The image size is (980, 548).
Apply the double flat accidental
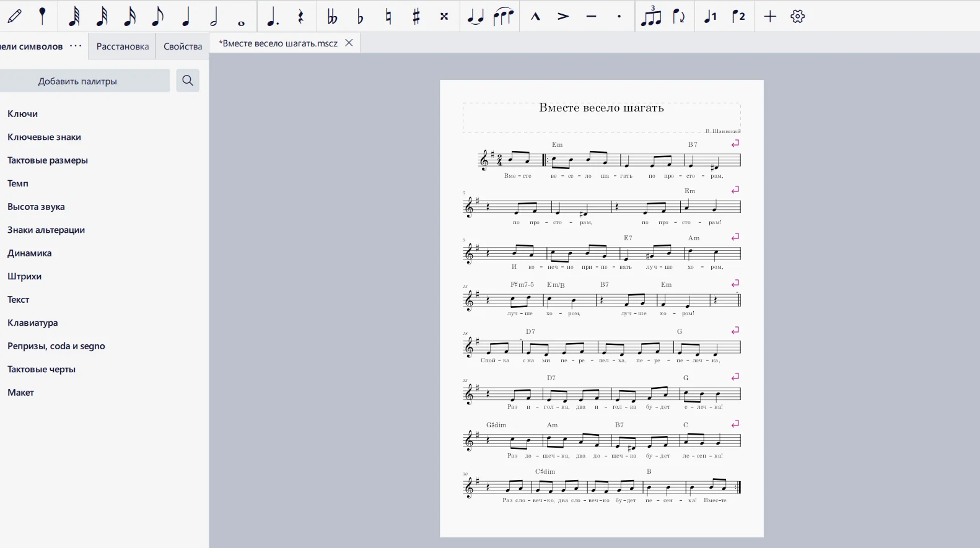click(332, 16)
